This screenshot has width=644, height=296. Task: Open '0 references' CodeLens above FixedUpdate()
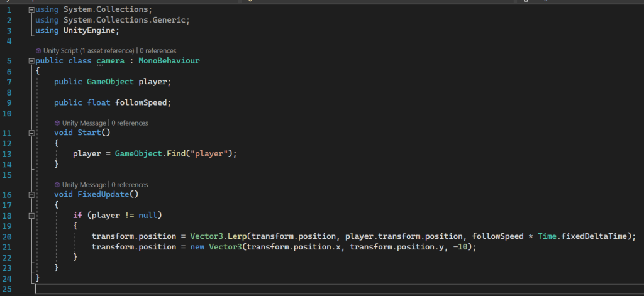click(x=130, y=185)
